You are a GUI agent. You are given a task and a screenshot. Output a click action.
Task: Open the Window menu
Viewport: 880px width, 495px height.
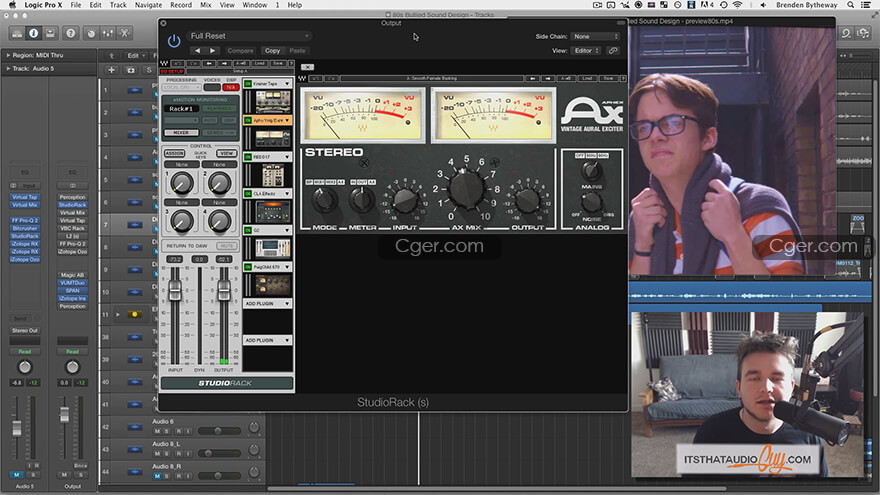tap(254, 5)
